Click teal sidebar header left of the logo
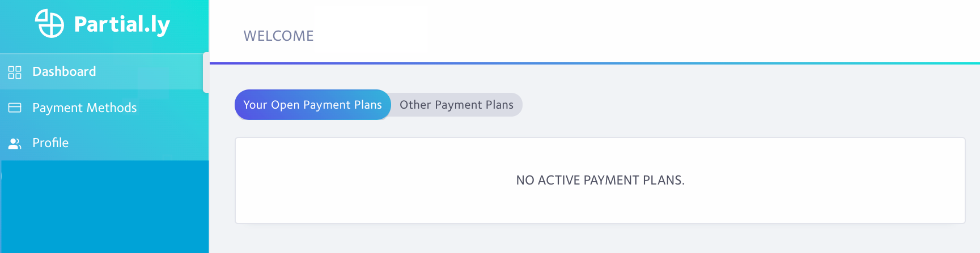This screenshot has width=980, height=253. point(17,25)
